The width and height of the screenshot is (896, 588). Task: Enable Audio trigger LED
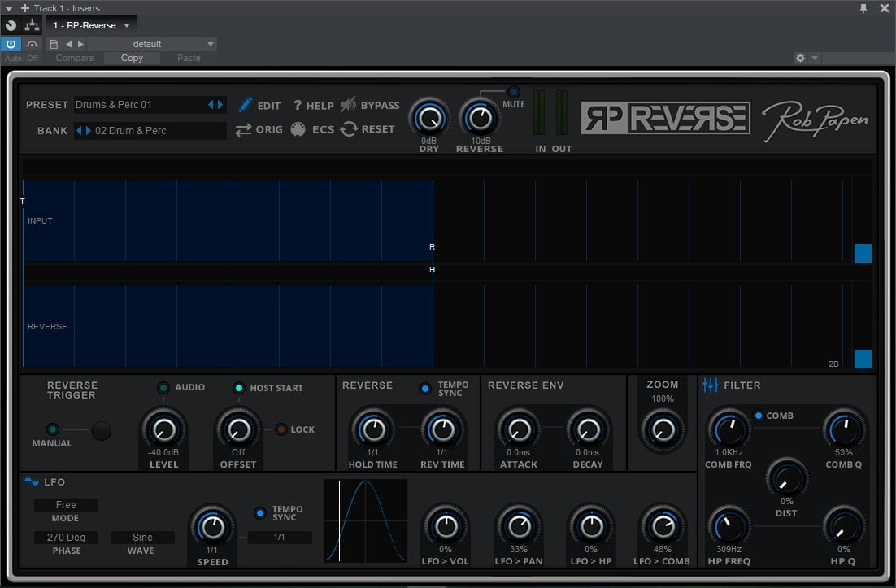click(x=163, y=388)
